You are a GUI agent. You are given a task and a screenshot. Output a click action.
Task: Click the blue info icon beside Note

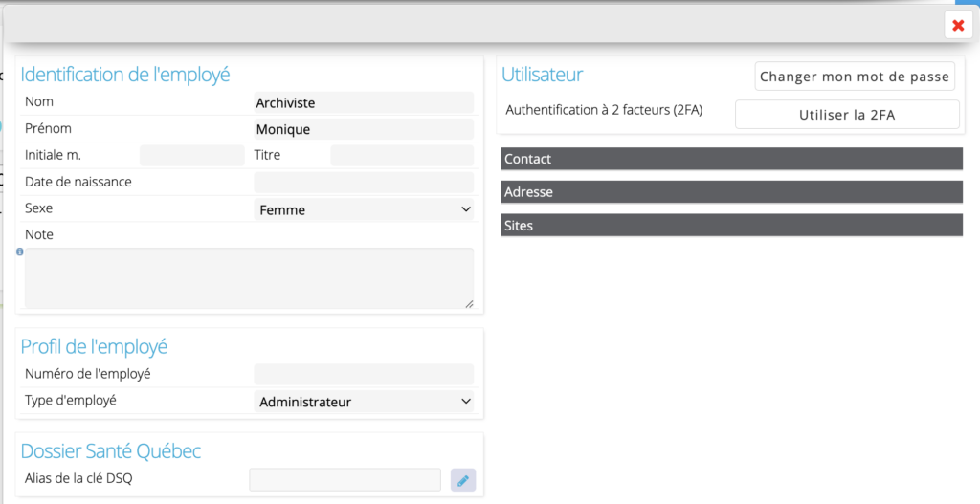(x=20, y=252)
